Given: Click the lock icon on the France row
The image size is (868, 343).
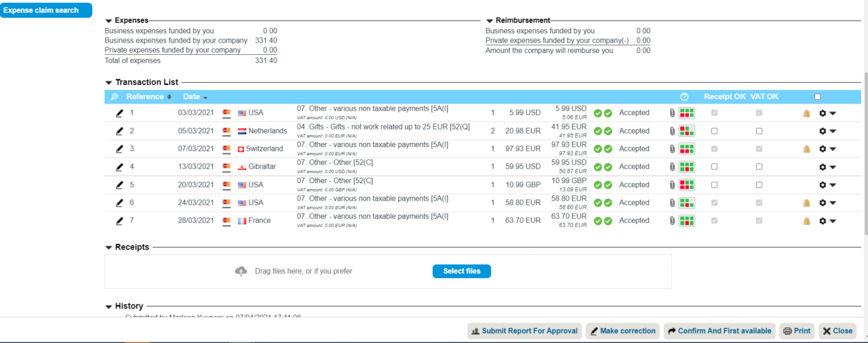Looking at the screenshot, I should [x=806, y=220].
